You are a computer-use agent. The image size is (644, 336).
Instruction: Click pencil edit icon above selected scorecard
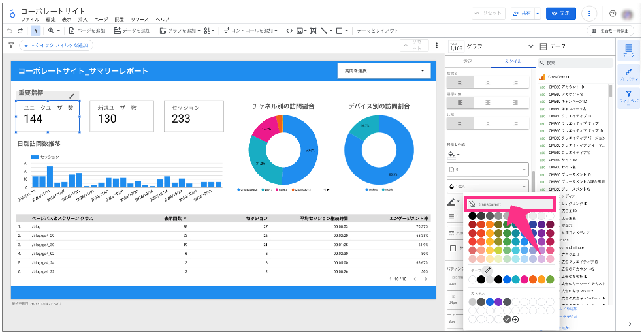(71, 96)
